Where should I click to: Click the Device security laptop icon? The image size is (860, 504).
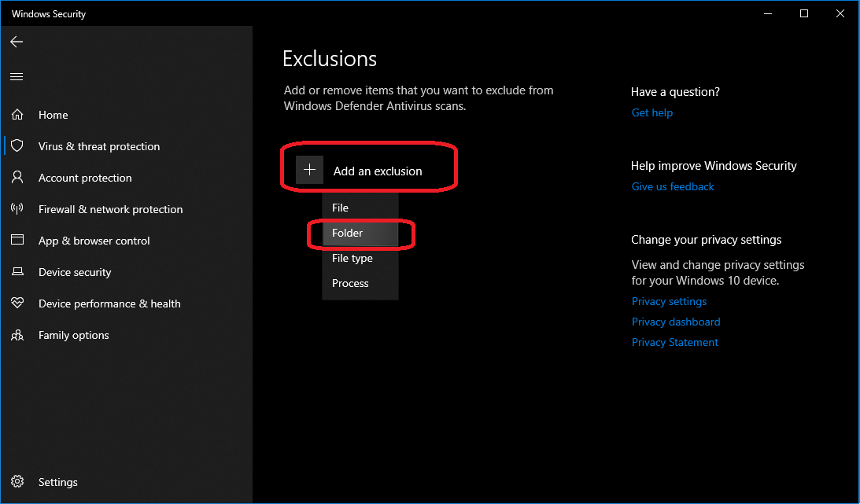17,272
